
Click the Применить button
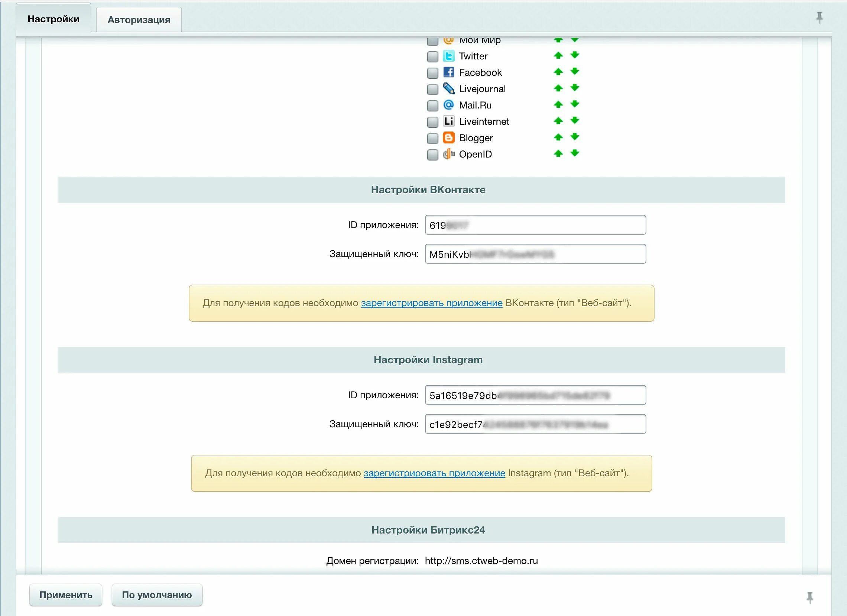click(x=66, y=594)
